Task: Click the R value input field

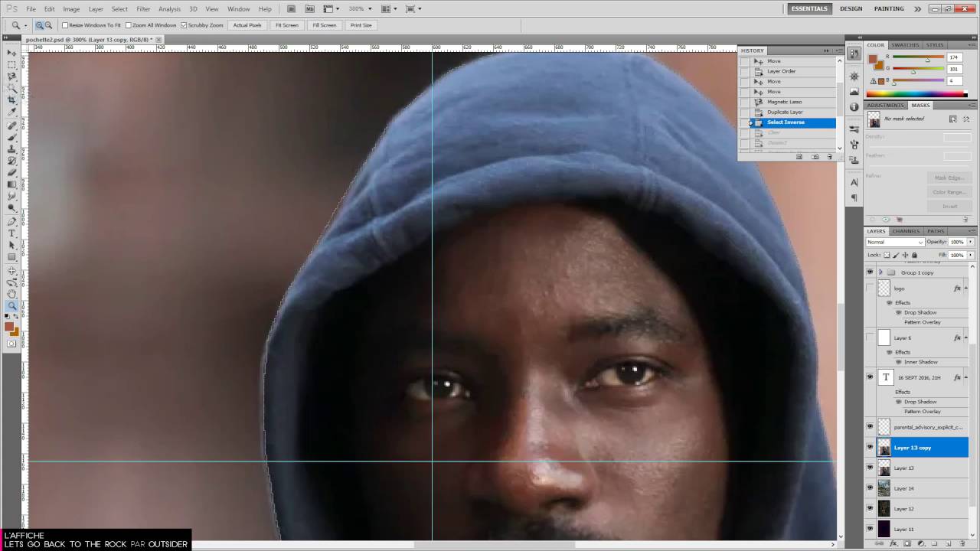Action: point(954,57)
